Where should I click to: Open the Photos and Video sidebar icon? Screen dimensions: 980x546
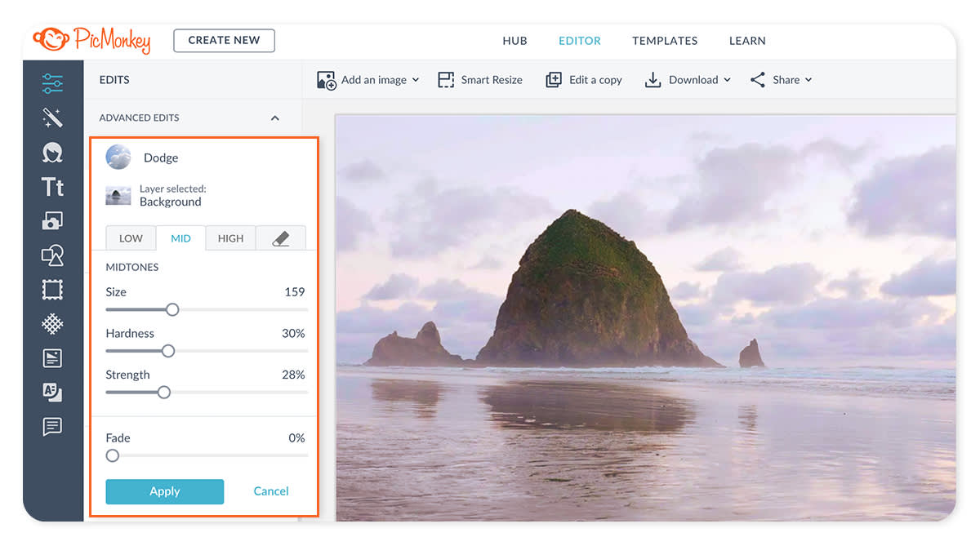[x=52, y=221]
